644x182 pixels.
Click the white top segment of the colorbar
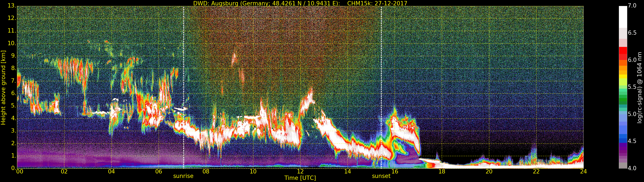click(623, 17)
